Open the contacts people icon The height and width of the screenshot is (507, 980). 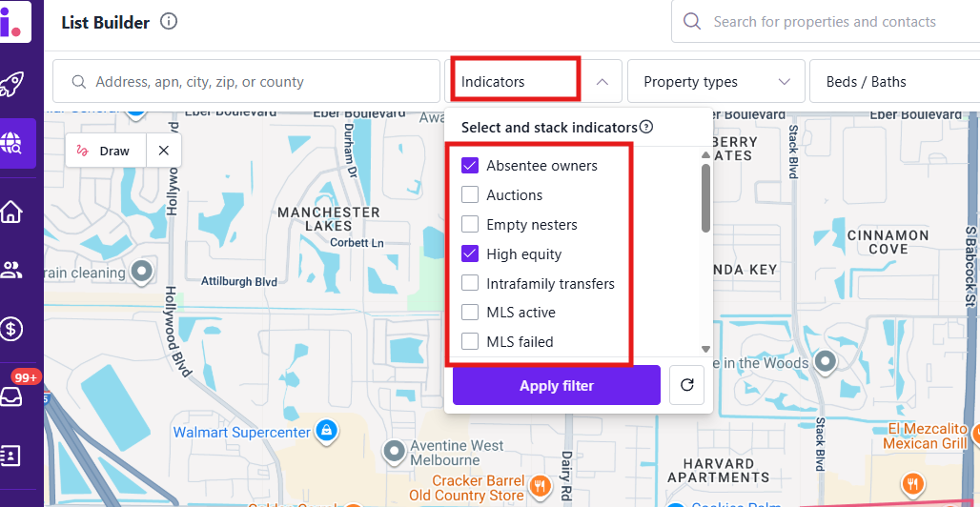coord(11,270)
